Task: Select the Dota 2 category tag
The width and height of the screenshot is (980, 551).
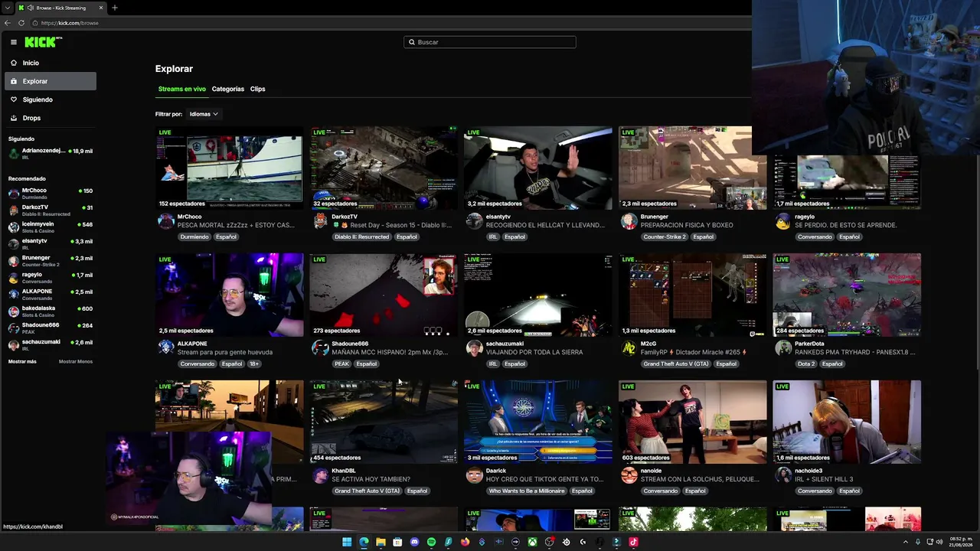Action: click(806, 364)
